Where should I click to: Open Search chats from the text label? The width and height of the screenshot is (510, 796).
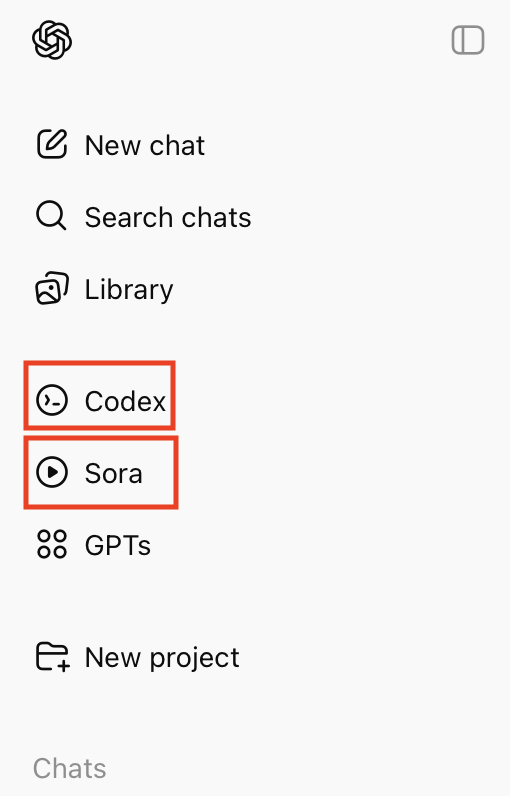(x=168, y=218)
